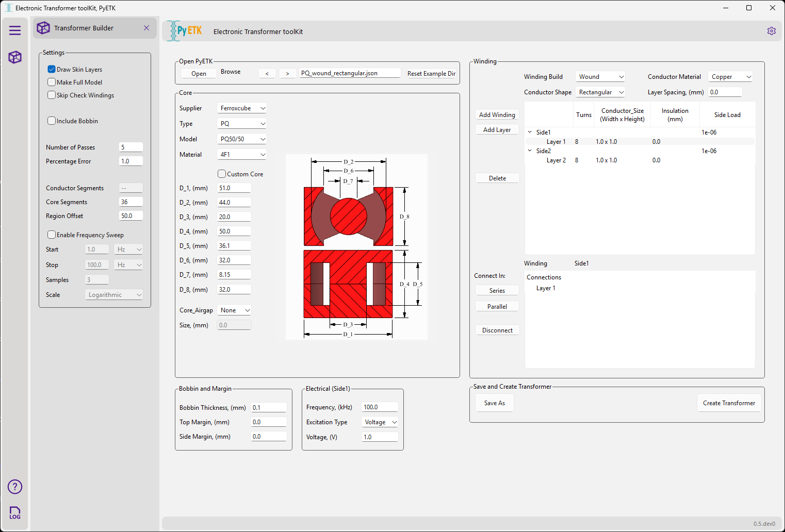
Task: Connect layers in Series
Action: pos(497,291)
